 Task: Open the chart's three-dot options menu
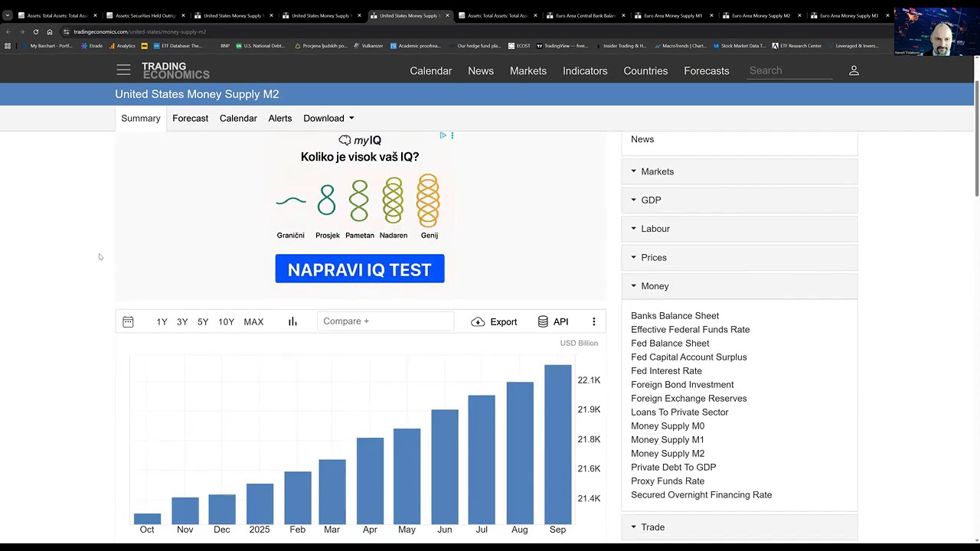tap(593, 322)
